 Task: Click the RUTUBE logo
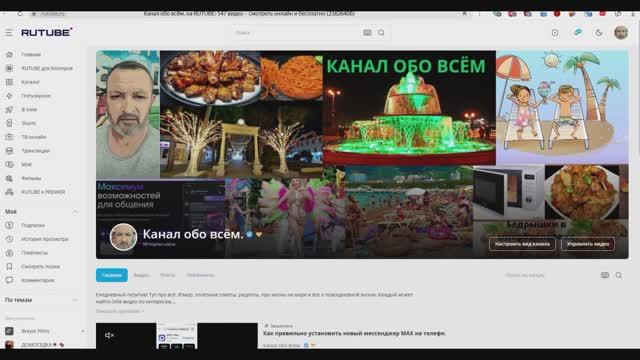pyautogui.click(x=47, y=32)
